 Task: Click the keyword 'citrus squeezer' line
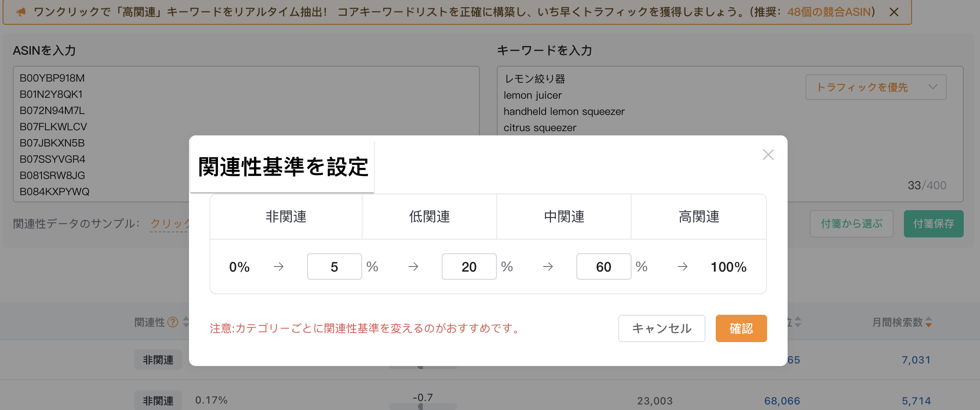point(540,128)
